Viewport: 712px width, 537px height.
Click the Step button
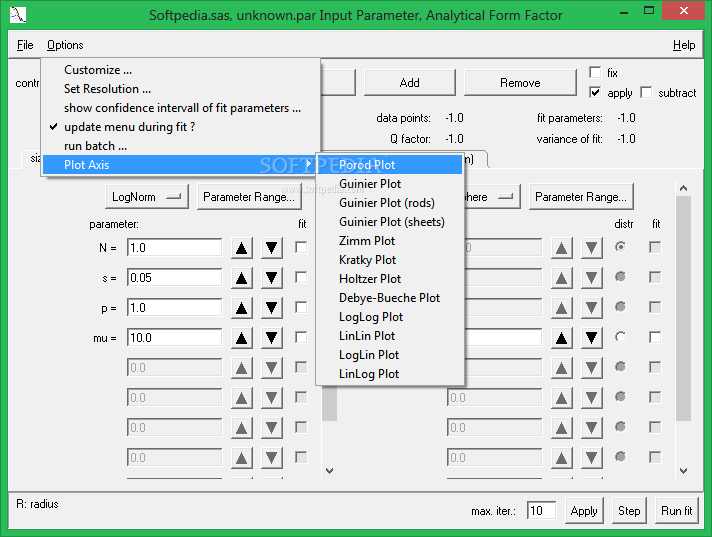(629, 511)
